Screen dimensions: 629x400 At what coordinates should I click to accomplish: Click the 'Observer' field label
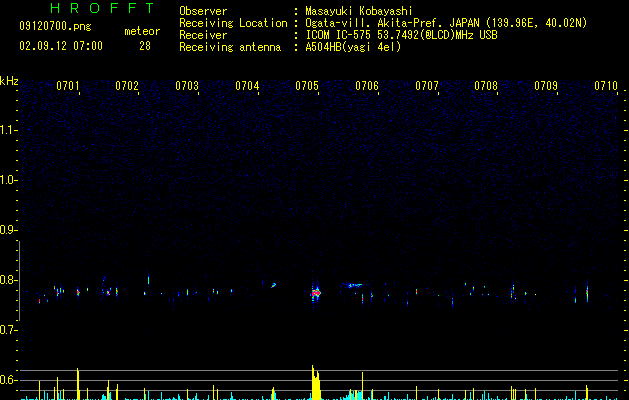coord(203,11)
